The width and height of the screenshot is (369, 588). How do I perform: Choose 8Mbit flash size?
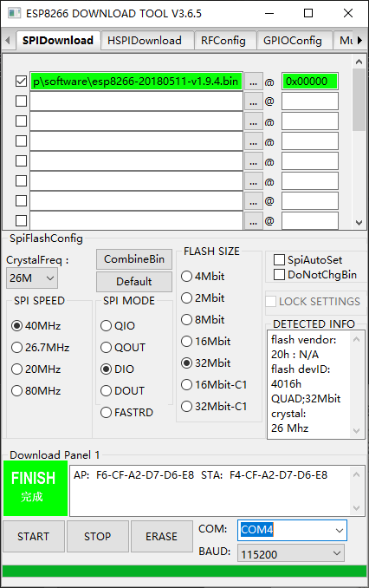pos(203,320)
